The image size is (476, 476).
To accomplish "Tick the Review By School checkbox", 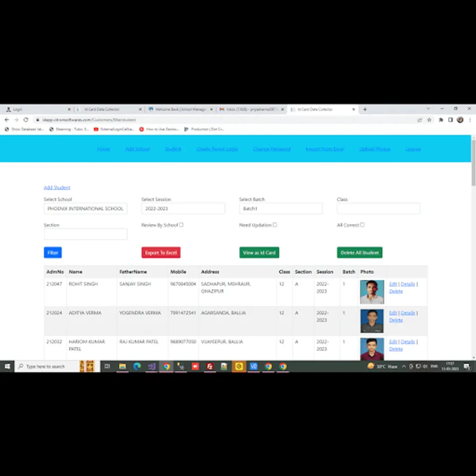I will pyautogui.click(x=181, y=225).
